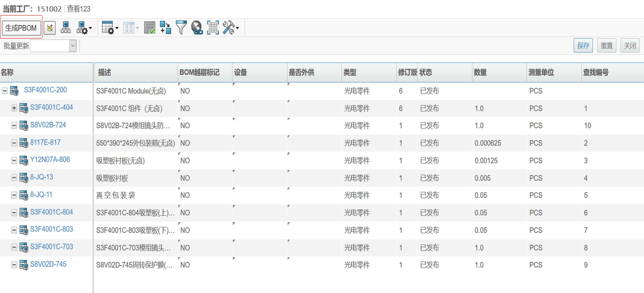This screenshot has height=293, width=644.
Task: Click the 生成PBOM button
Action: [21, 28]
